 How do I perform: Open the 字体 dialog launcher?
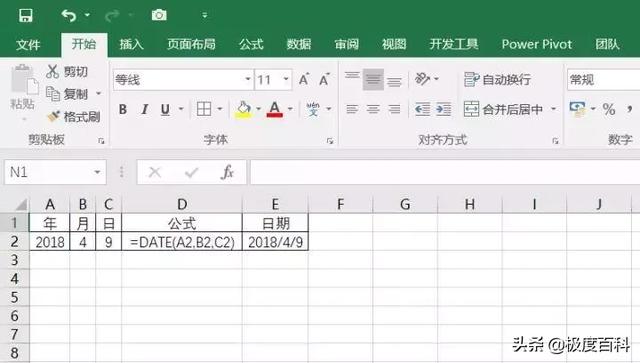tap(330, 141)
